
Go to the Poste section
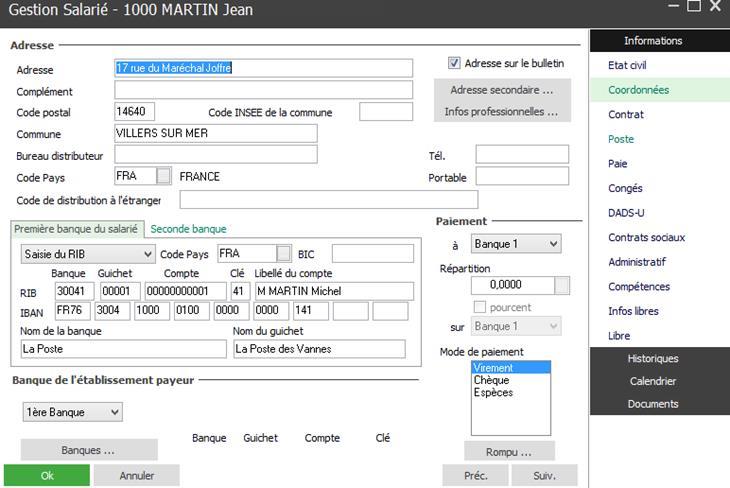click(x=621, y=139)
